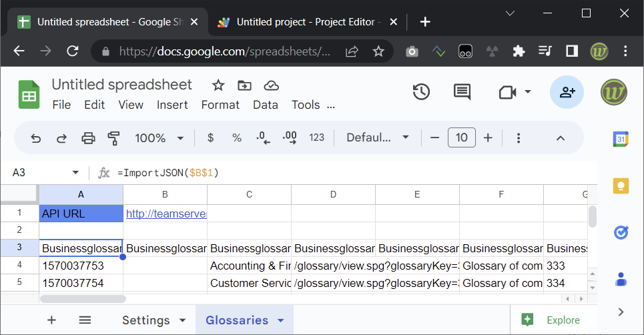Viewport: 644px width, 335px height.
Task: Bookmark this page with star icon
Action: (378, 51)
